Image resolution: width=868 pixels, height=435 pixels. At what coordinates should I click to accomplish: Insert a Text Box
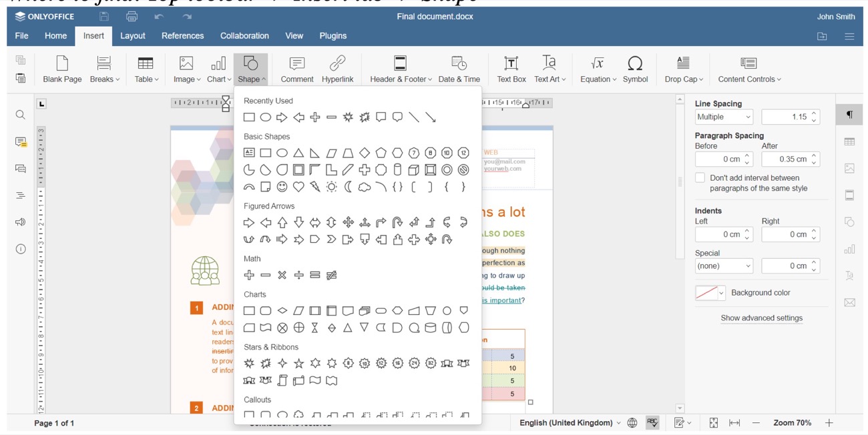coord(511,69)
